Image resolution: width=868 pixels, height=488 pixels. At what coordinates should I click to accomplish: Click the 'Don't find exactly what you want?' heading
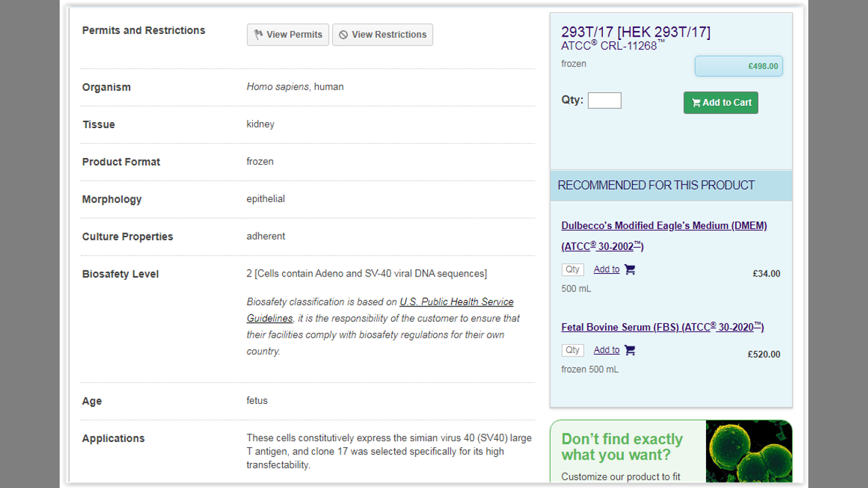pyautogui.click(x=622, y=447)
